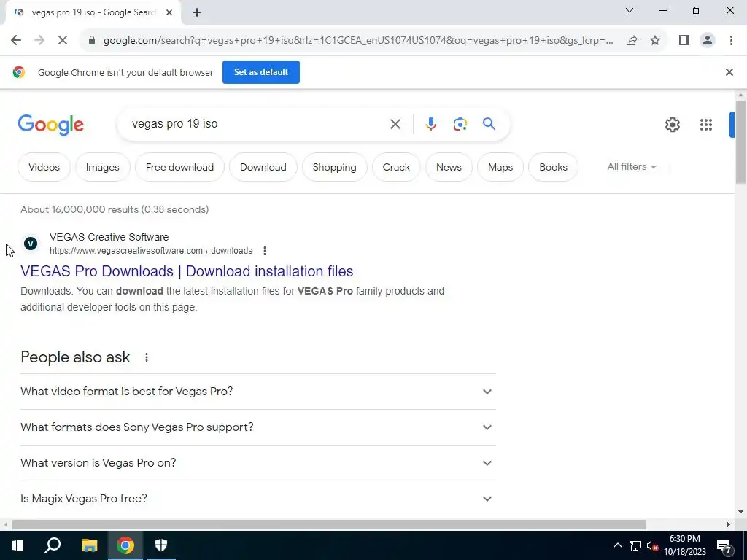
Task: Expand What video format is best question
Action: (x=258, y=392)
